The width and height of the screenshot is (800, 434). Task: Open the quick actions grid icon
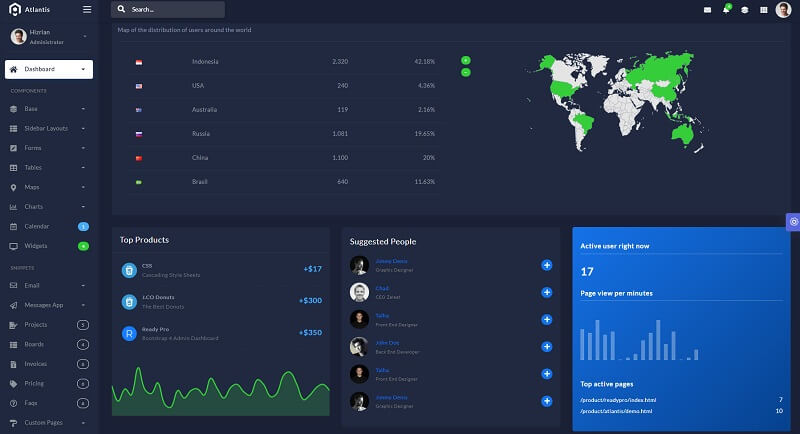tap(764, 10)
